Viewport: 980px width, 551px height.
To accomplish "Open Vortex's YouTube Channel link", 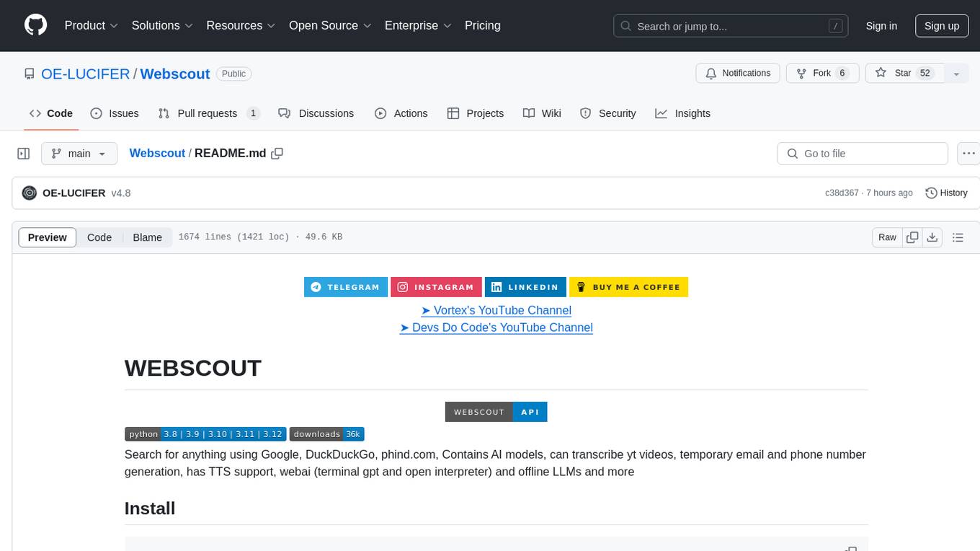I will click(496, 310).
